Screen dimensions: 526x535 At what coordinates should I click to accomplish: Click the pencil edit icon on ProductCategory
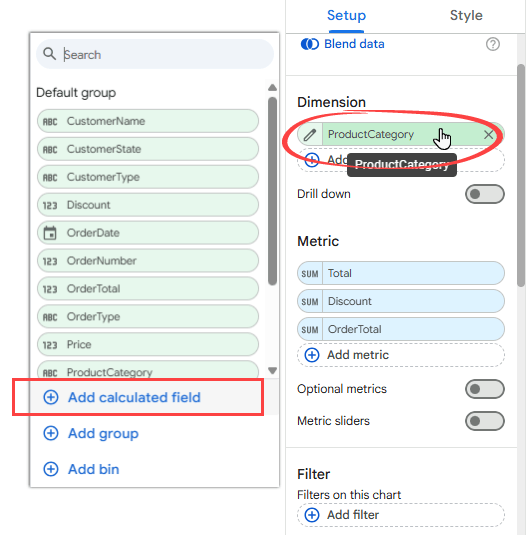point(310,135)
